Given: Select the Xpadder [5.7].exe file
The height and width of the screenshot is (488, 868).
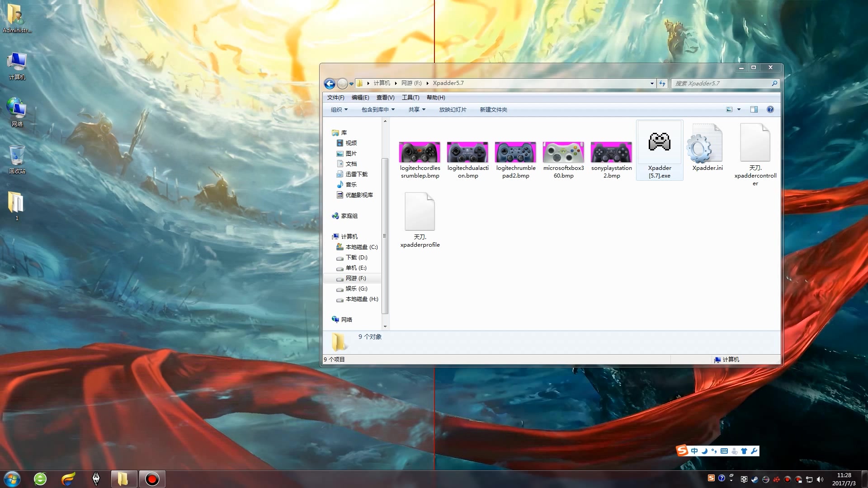Looking at the screenshot, I should [659, 150].
